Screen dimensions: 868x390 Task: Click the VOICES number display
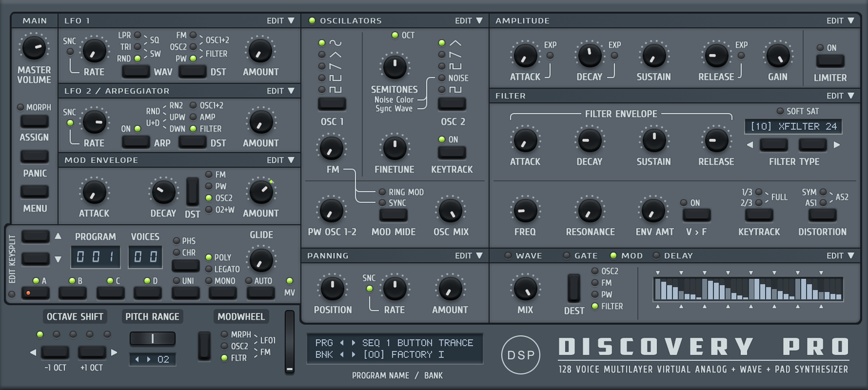tap(145, 257)
